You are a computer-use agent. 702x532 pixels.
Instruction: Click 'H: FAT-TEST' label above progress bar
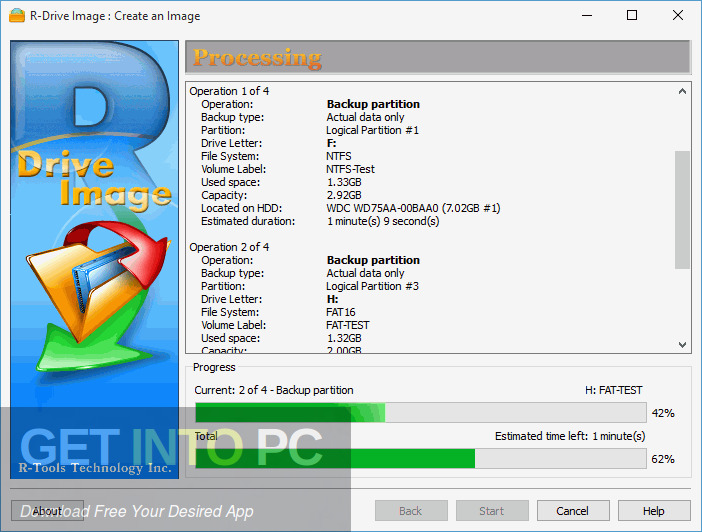pos(614,390)
